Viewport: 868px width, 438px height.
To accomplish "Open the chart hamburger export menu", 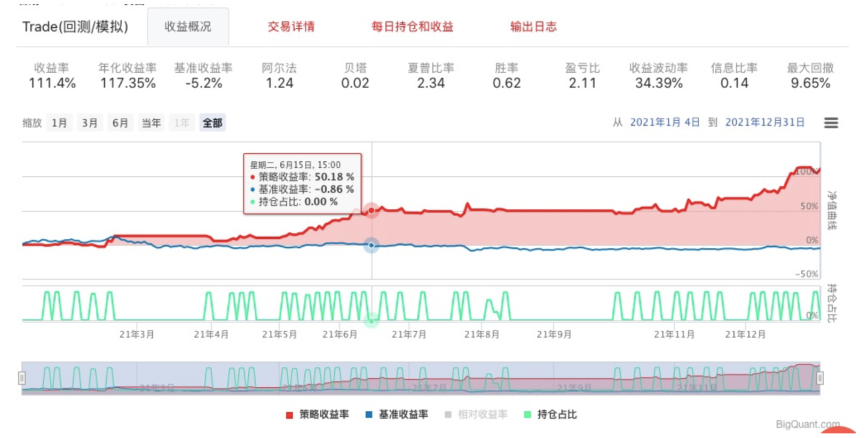I will pyautogui.click(x=831, y=123).
